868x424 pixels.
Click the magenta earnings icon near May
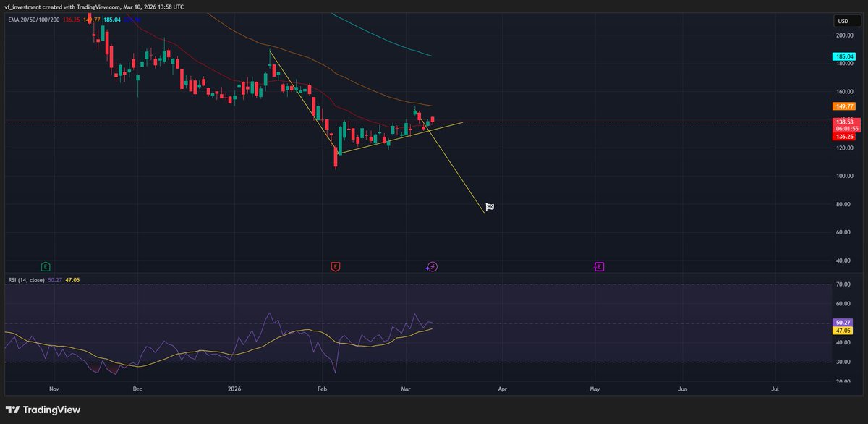point(600,266)
